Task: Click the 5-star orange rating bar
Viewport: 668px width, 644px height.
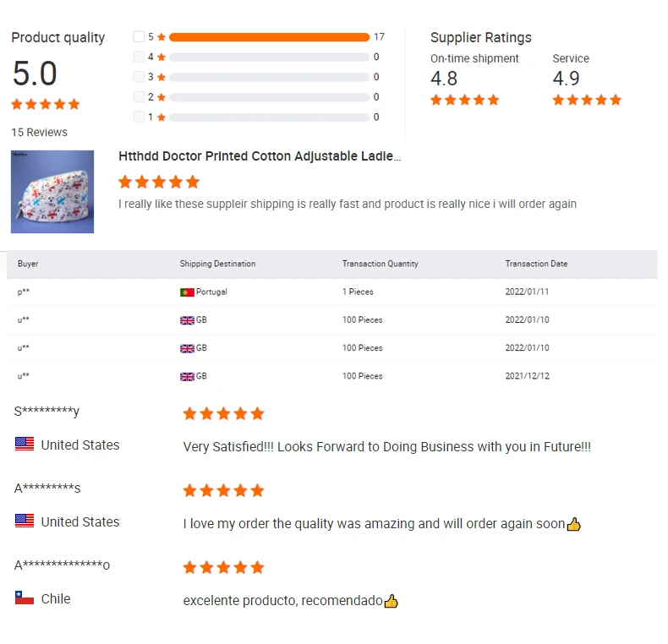Action: [269, 37]
